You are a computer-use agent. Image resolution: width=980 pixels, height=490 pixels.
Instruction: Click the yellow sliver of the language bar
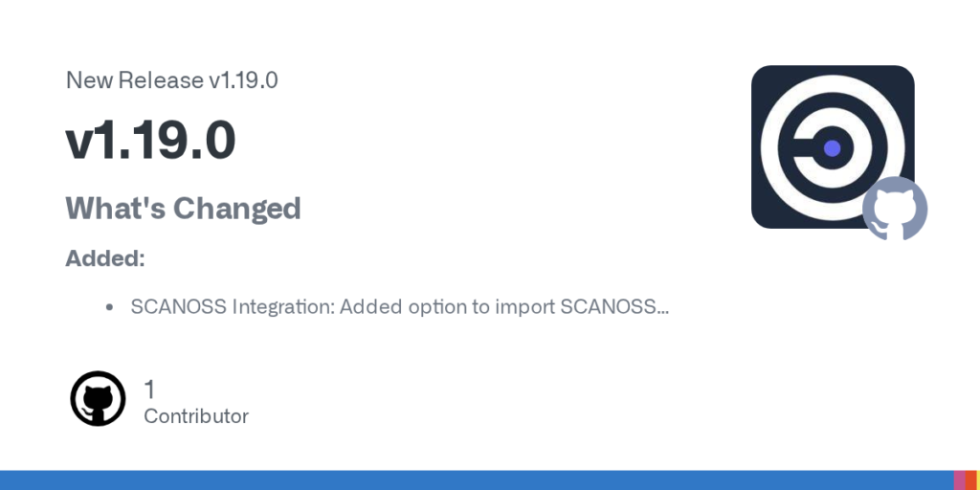[977, 480]
